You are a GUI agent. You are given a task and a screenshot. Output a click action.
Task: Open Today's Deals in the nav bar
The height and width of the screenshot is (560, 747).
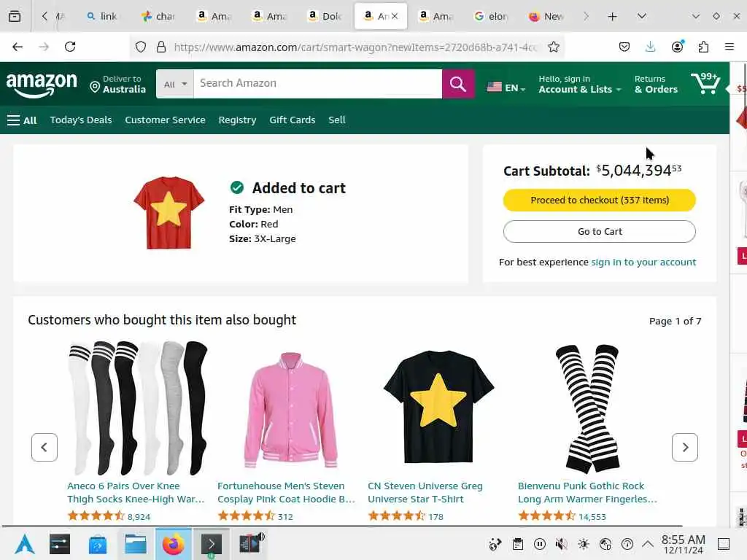coord(81,120)
